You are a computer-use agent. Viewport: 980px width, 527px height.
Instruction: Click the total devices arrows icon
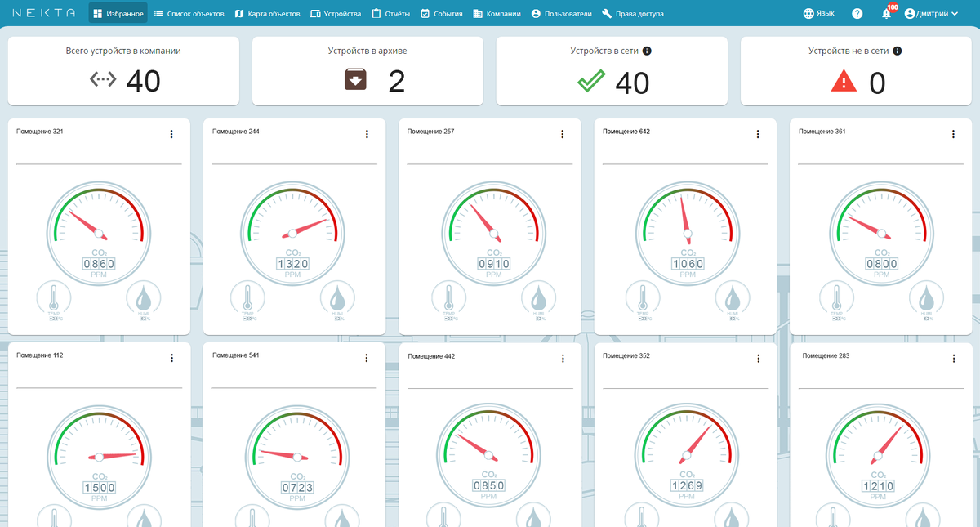click(x=103, y=79)
